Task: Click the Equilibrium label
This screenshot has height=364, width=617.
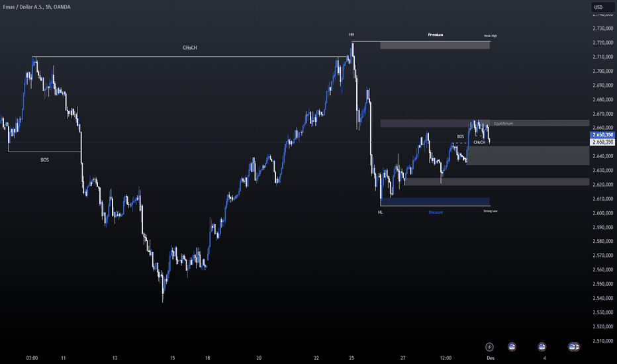Action: click(503, 123)
